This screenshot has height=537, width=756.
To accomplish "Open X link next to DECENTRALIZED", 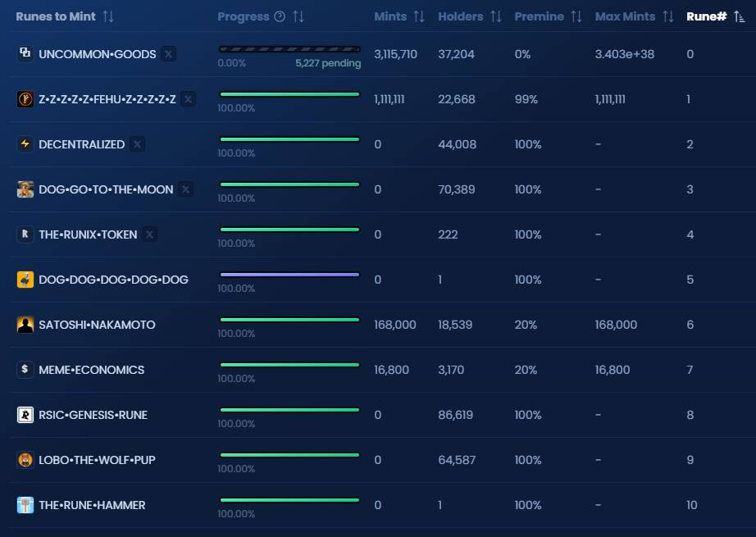I will pos(138,143).
